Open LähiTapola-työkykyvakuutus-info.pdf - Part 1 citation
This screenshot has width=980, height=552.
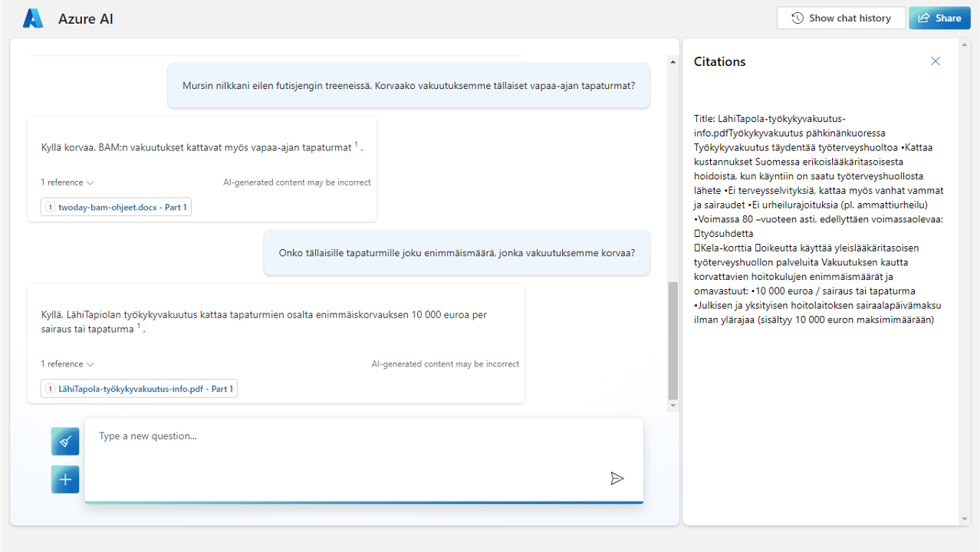point(139,389)
